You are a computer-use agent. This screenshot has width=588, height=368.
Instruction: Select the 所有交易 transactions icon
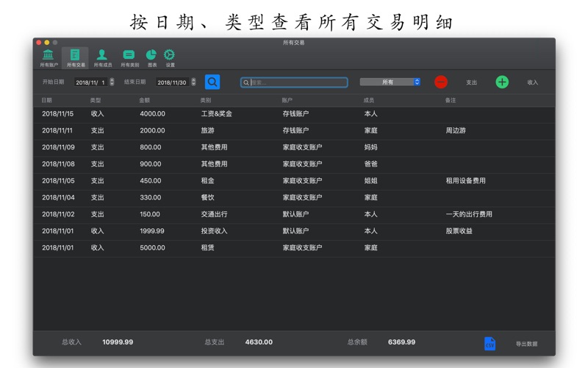(75, 55)
